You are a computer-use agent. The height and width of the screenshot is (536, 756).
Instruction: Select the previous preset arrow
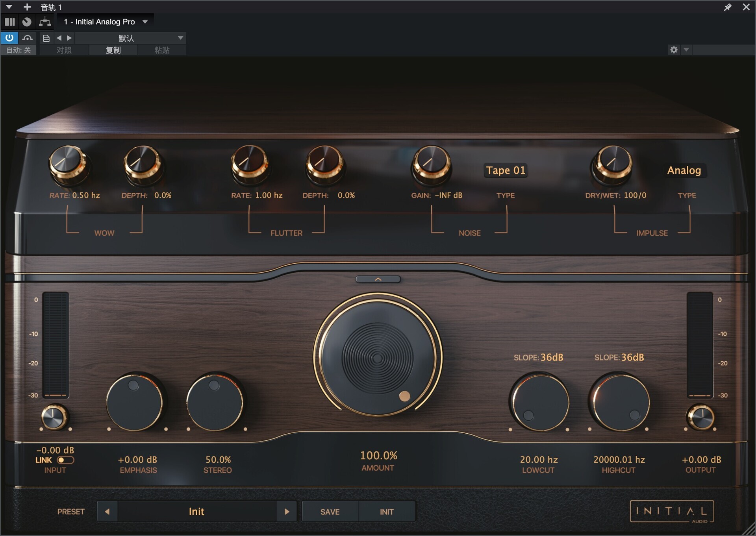tap(107, 512)
